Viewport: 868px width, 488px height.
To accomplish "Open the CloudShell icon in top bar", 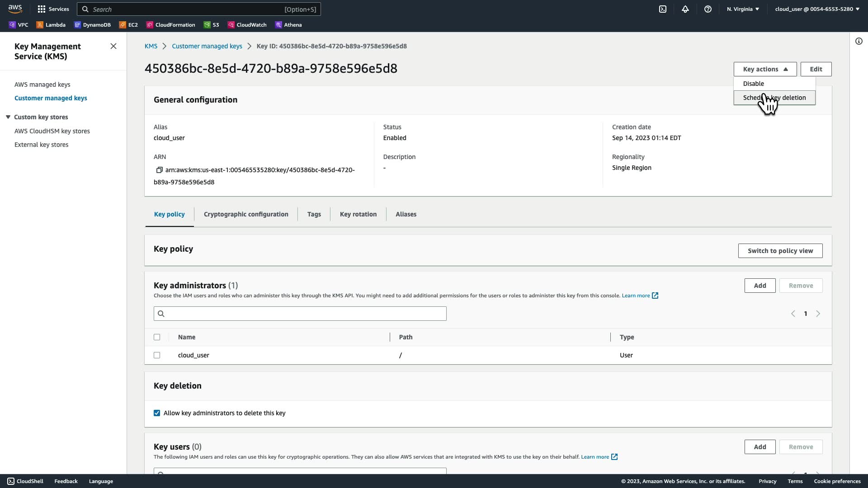I will click(663, 9).
